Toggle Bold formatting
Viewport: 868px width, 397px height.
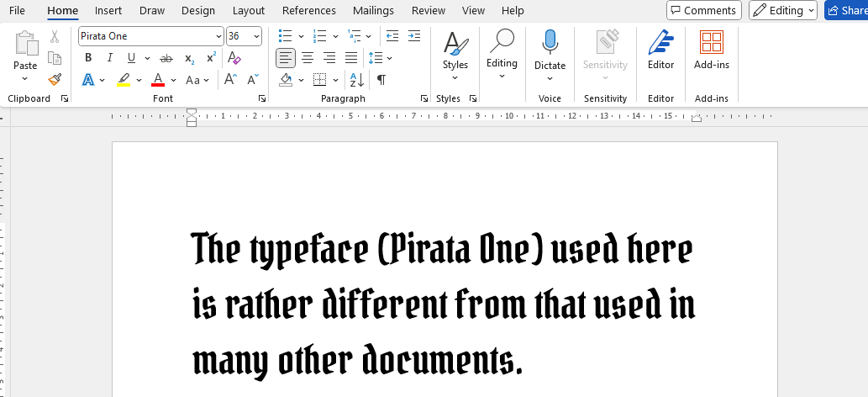point(88,58)
